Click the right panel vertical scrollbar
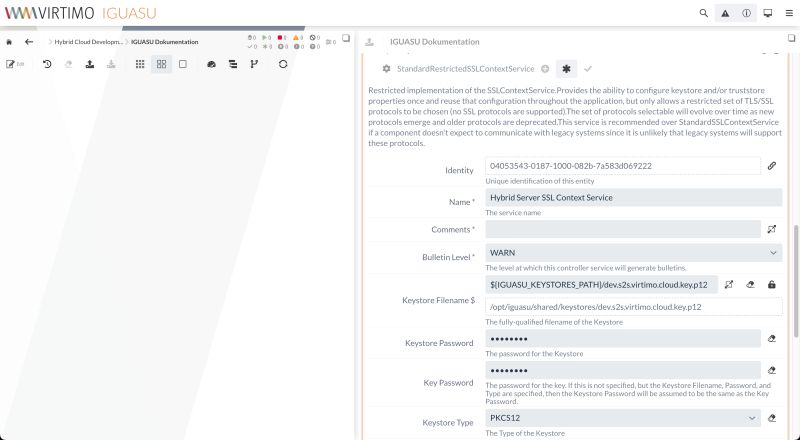800x440 pixels. 796,281
